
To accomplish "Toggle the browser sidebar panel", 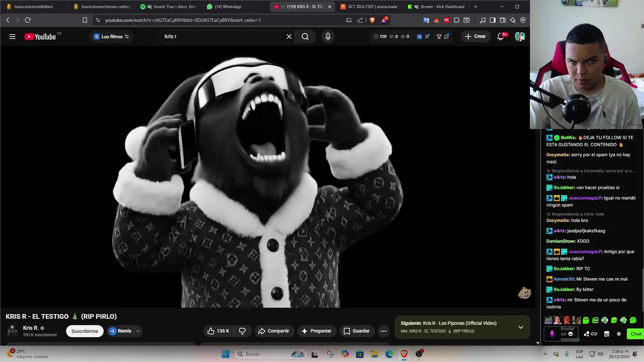I will click(x=493, y=20).
